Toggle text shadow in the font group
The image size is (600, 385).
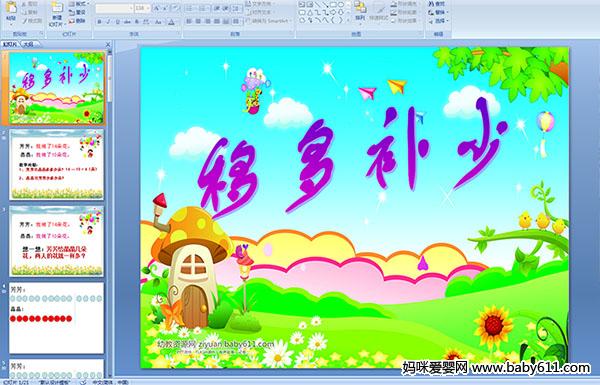[x=137, y=22]
